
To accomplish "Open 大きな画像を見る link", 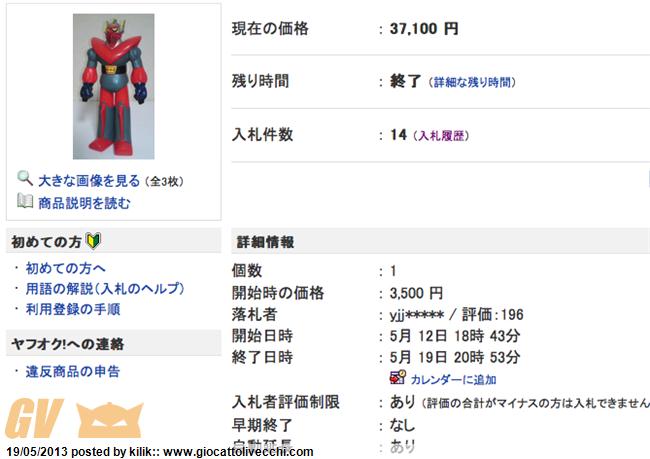I will [89, 181].
